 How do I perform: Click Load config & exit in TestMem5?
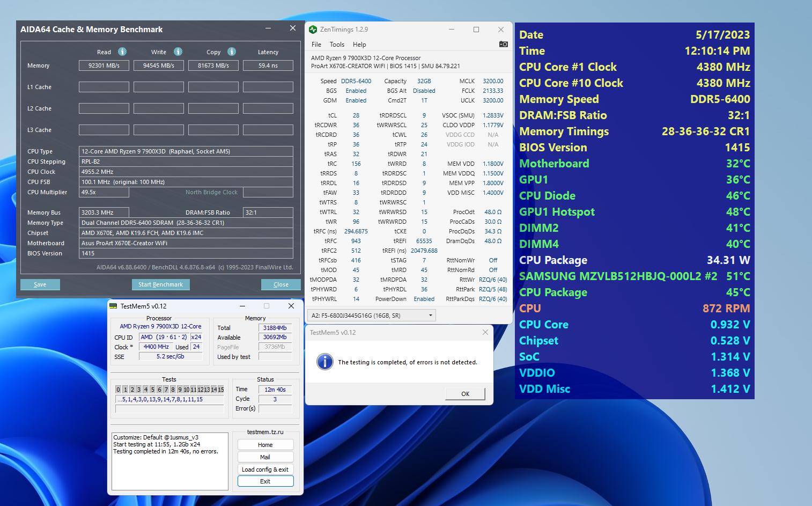(x=265, y=470)
